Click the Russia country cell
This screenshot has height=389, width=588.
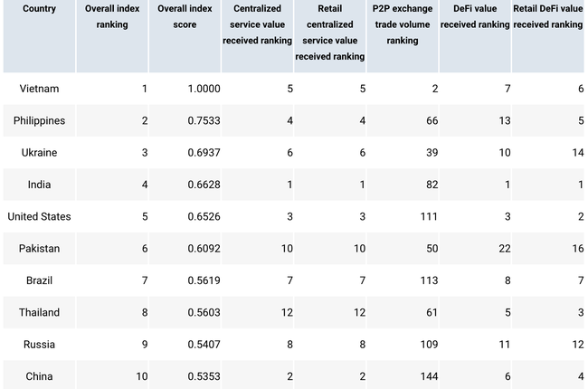point(39,345)
